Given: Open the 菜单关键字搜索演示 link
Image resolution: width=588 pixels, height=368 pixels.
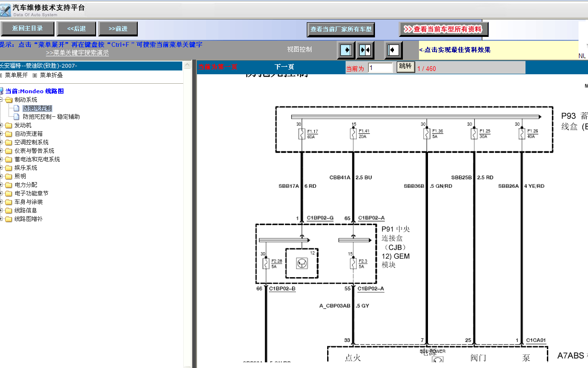Looking at the screenshot, I should point(77,53).
